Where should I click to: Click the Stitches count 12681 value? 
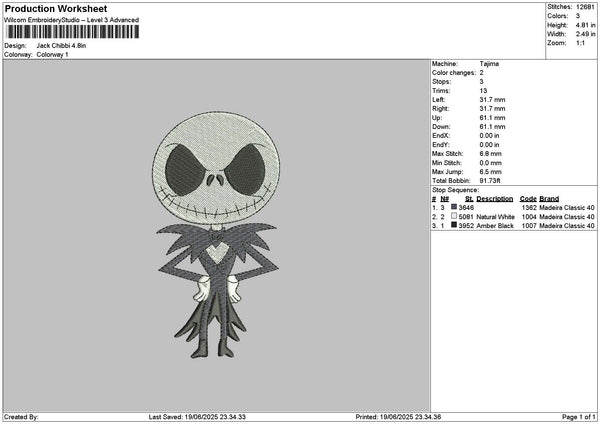tap(585, 7)
